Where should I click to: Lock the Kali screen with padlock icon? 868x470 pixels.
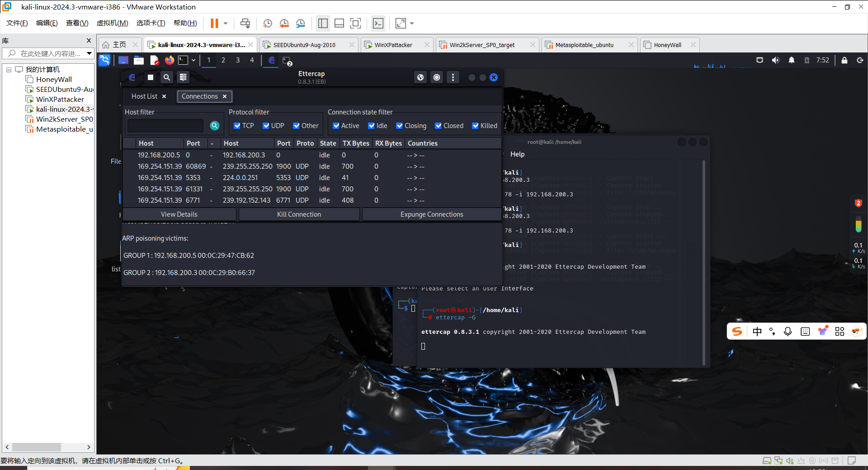(x=844, y=60)
